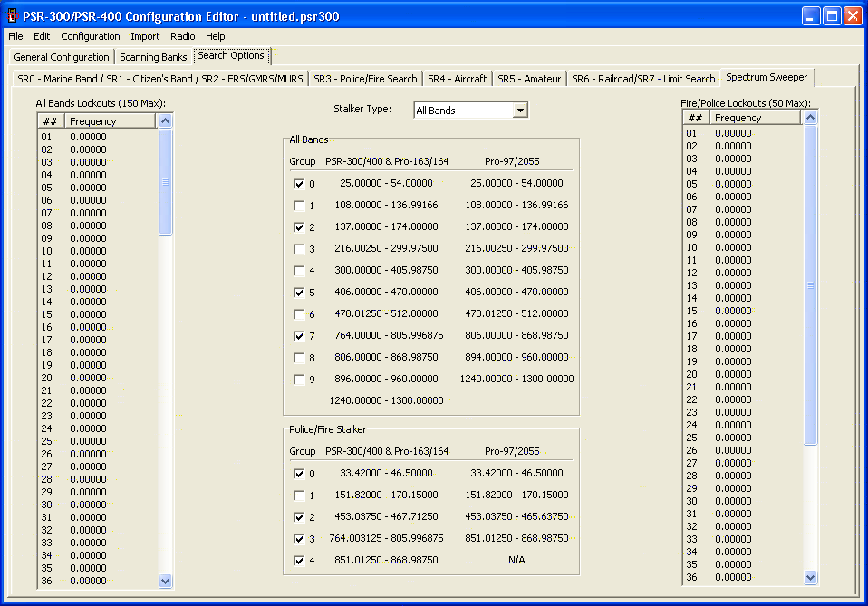
Task: Select frequency entry 13 in All Bands Lockouts
Action: (88, 289)
